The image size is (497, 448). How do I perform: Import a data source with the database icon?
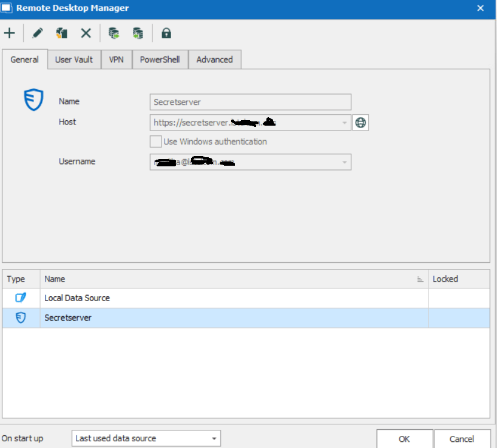(113, 33)
